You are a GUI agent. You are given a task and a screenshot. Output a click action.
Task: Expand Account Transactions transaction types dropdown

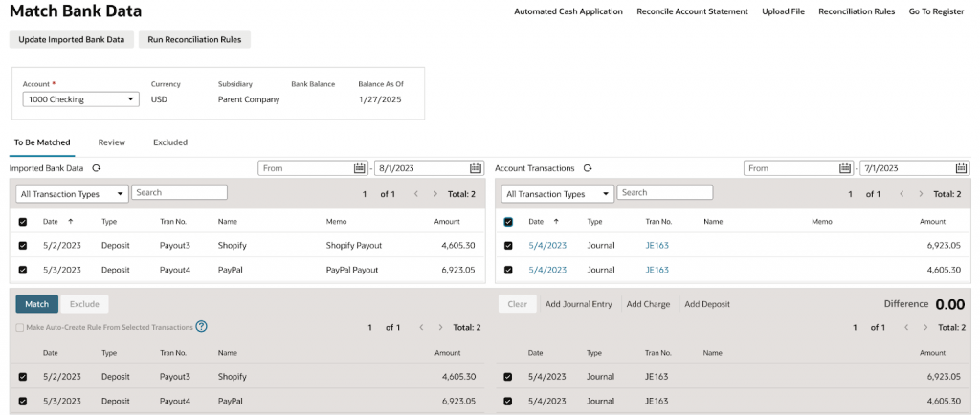558,194
